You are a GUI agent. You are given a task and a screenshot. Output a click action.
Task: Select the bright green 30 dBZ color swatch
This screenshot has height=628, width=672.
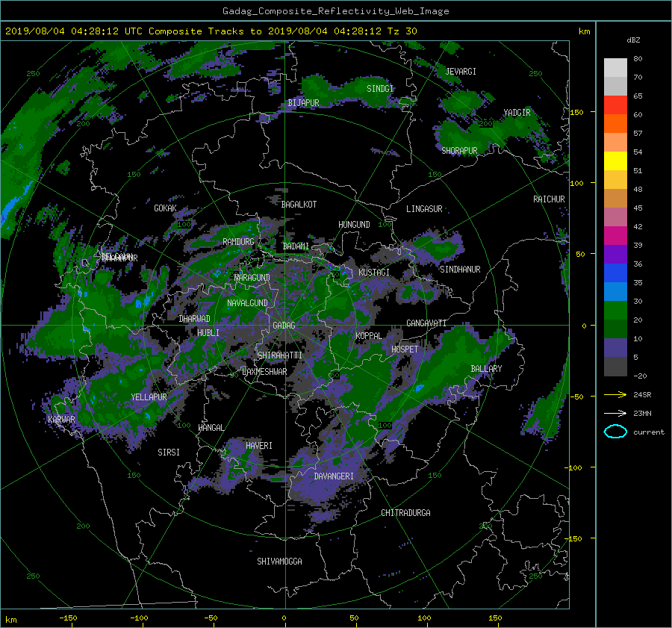coord(615,310)
